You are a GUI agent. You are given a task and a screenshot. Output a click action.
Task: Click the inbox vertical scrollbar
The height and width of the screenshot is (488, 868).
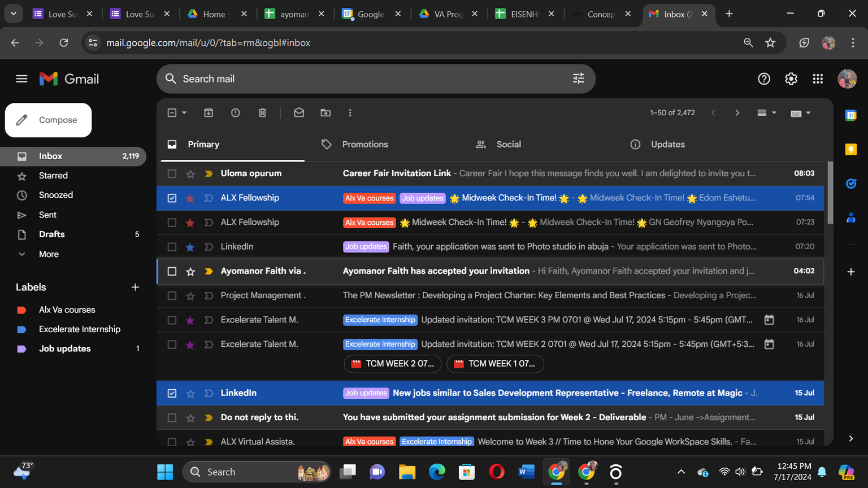click(830, 192)
